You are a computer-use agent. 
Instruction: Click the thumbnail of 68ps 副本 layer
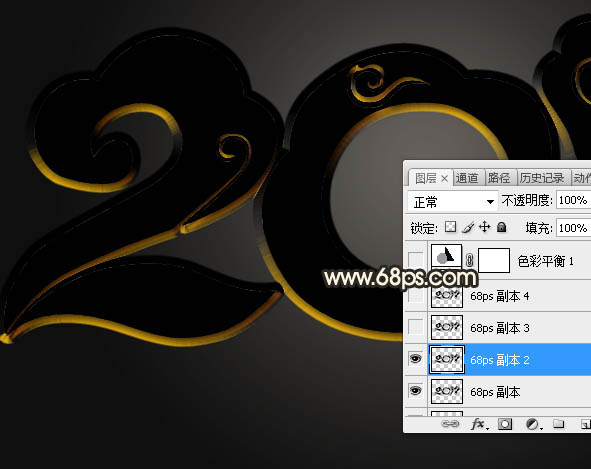click(447, 391)
